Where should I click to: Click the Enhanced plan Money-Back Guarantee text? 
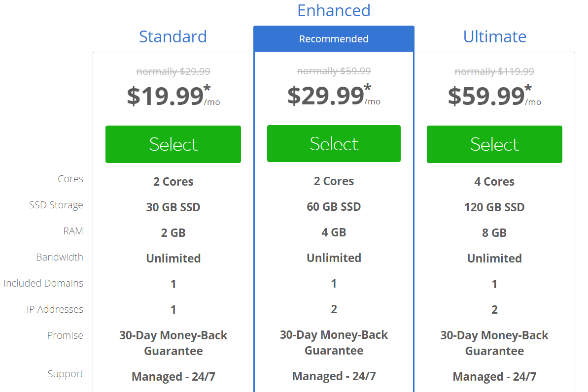pyautogui.click(x=334, y=343)
